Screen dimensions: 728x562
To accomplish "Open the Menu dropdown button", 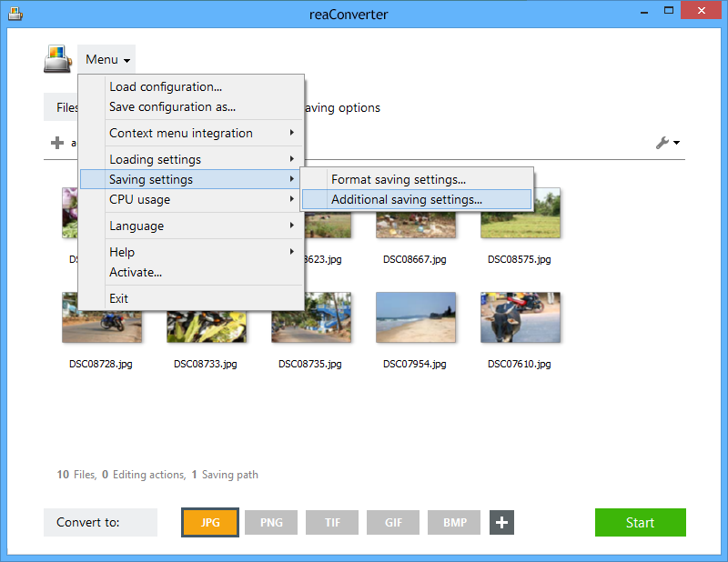I will tap(106, 59).
